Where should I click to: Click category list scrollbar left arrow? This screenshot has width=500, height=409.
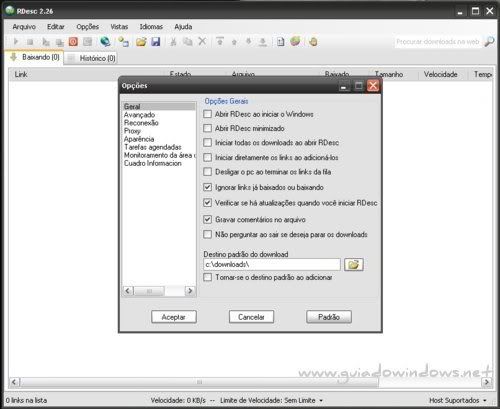coord(128,291)
